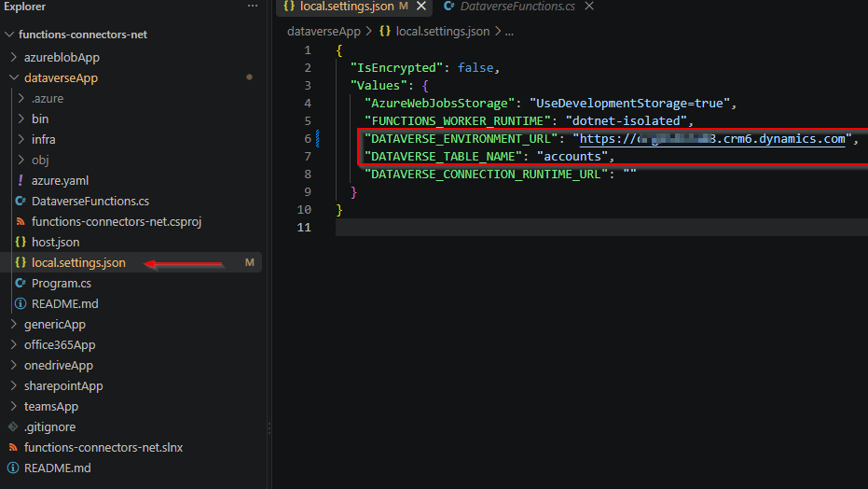Open host.json file
Viewport: 868px width, 489px height.
(55, 242)
